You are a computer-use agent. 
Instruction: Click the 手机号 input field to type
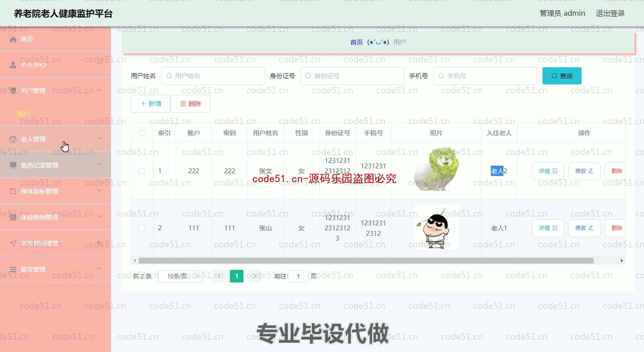coord(485,76)
